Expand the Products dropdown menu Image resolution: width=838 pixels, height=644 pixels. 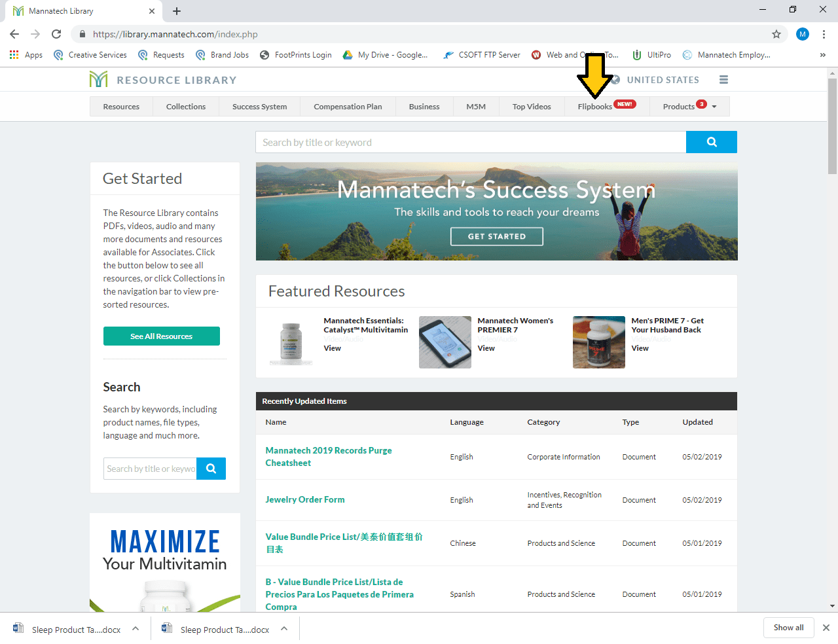pos(689,107)
